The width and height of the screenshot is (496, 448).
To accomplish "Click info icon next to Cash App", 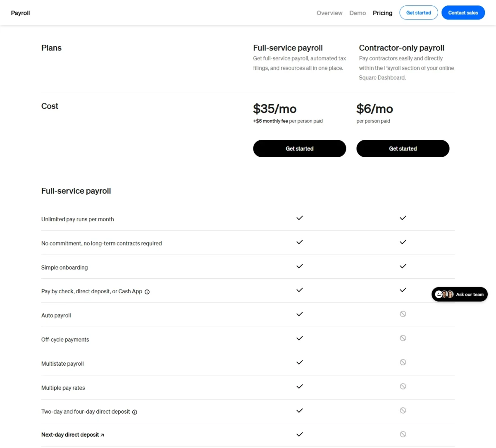I will (x=147, y=292).
